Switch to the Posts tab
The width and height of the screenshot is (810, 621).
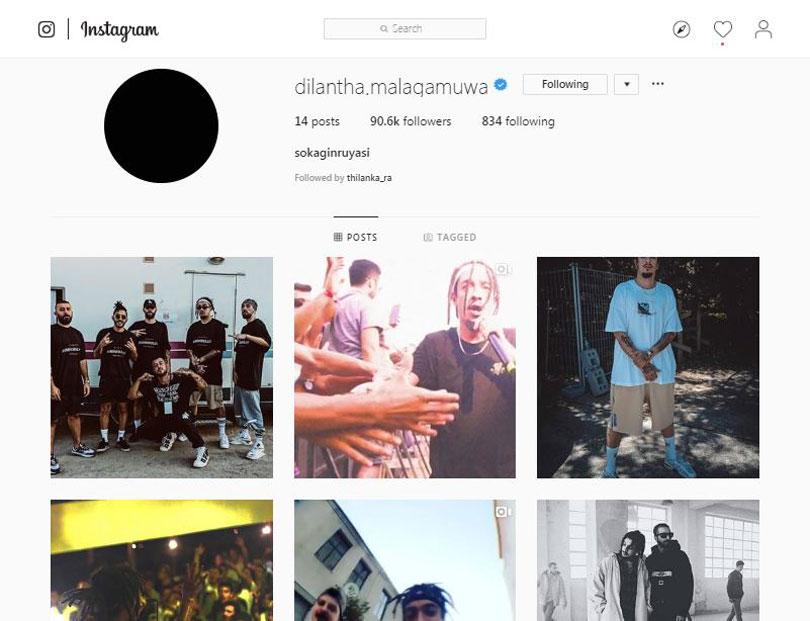355,237
